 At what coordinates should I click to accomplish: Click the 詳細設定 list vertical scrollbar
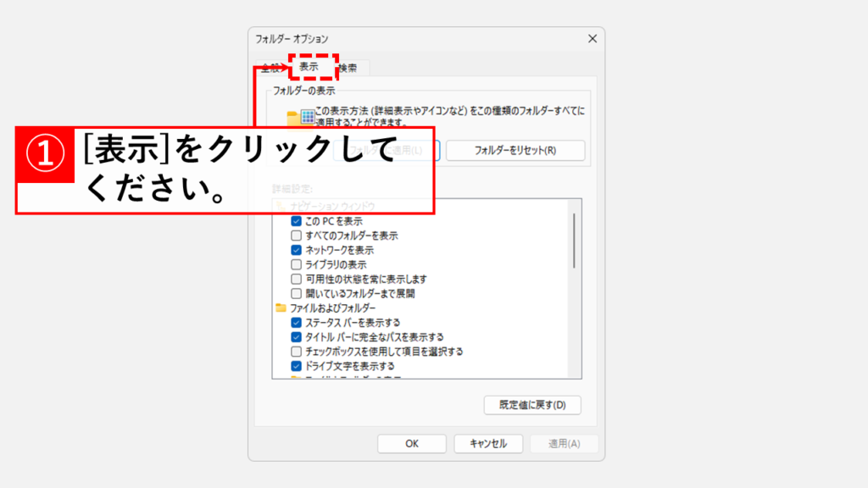tap(575, 241)
